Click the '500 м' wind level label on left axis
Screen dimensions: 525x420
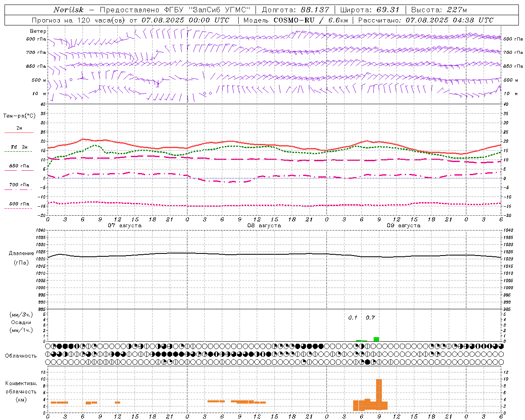coord(39,80)
